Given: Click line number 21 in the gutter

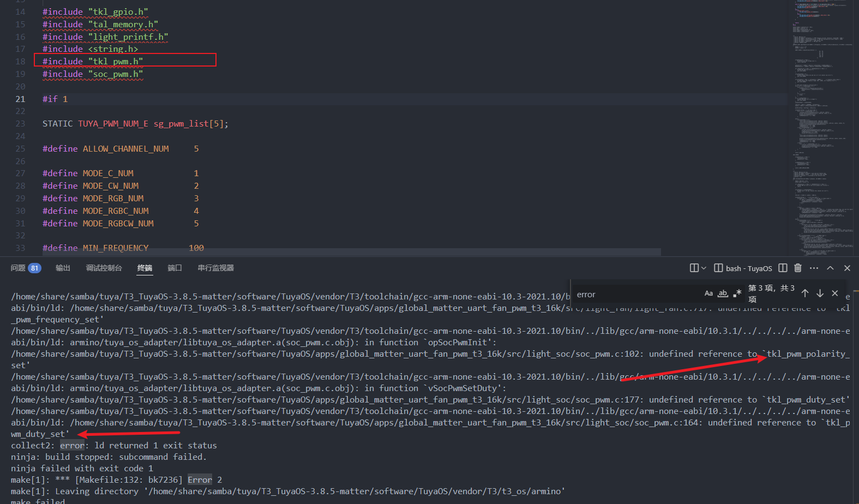Looking at the screenshot, I should coord(20,99).
